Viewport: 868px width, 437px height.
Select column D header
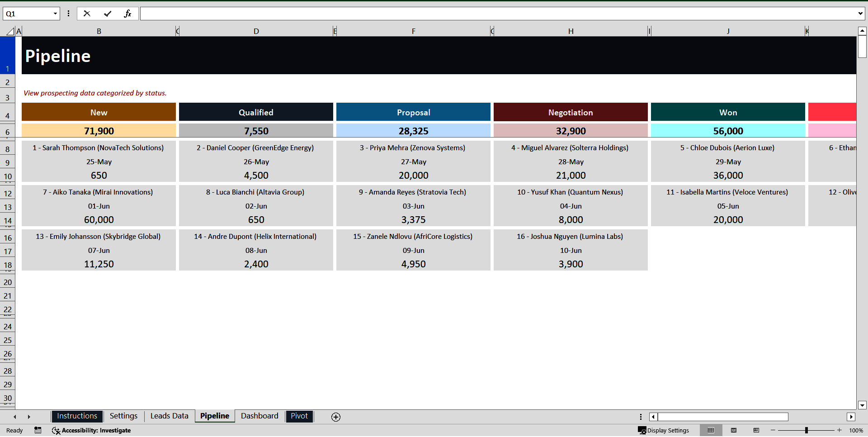point(256,31)
